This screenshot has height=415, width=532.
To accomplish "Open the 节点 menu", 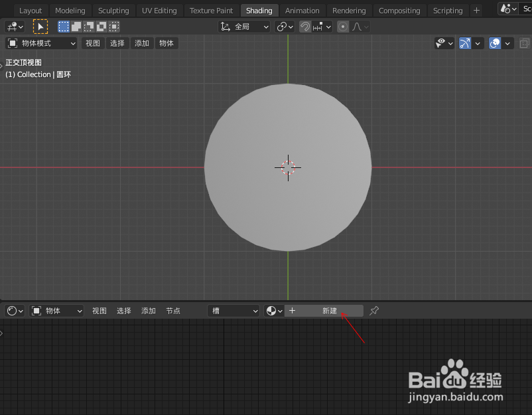I will pos(173,311).
